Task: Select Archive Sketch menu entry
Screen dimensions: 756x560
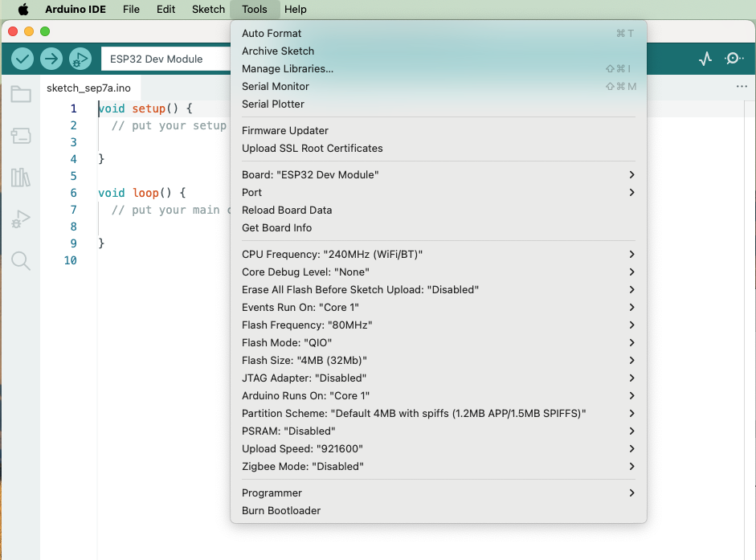Action: point(439,51)
